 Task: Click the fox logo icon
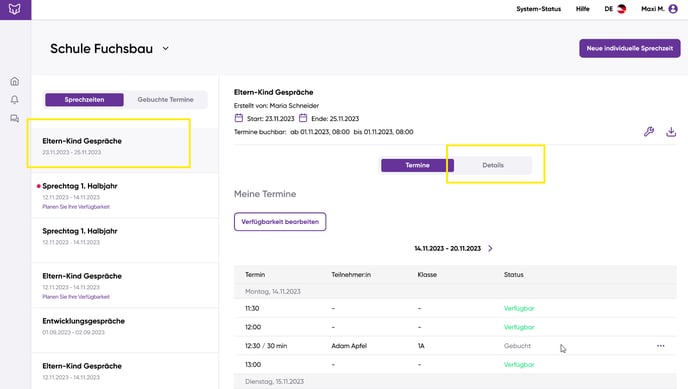[x=14, y=9]
